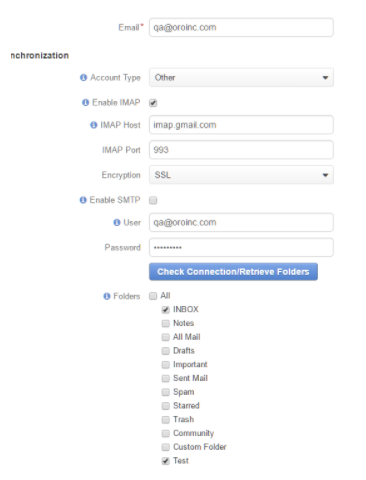This screenshot has height=480, width=366.
Task: Click the Email address field
Action: [x=241, y=27]
